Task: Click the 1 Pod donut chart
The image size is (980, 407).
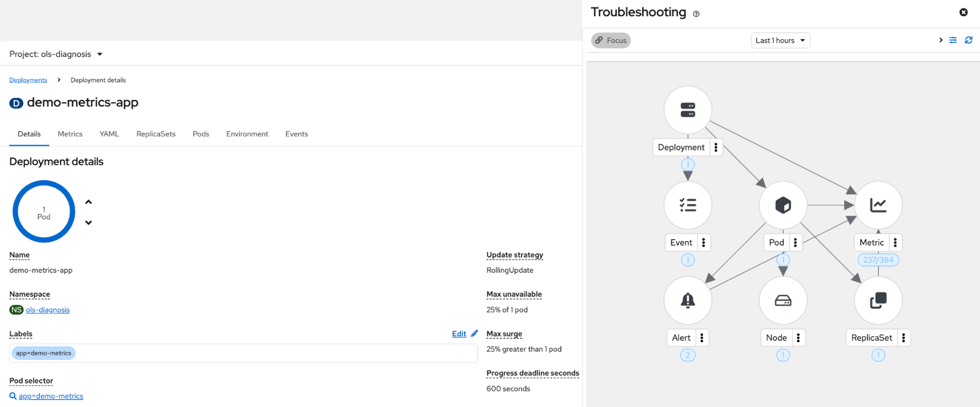Action: [44, 211]
